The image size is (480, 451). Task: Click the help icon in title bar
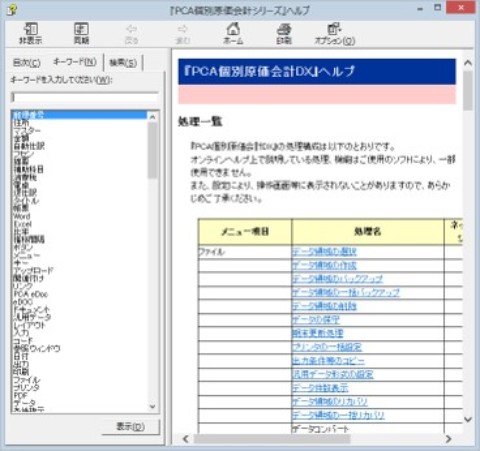(x=12, y=10)
